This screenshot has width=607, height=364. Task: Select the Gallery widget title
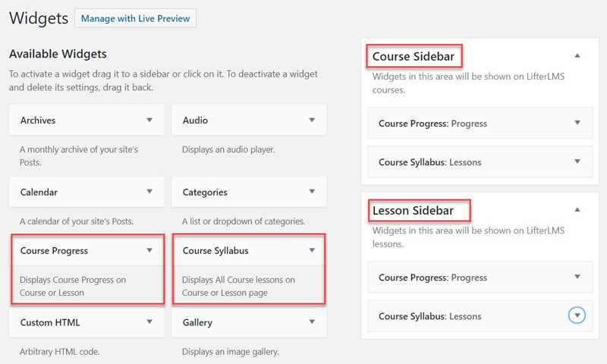(x=197, y=322)
